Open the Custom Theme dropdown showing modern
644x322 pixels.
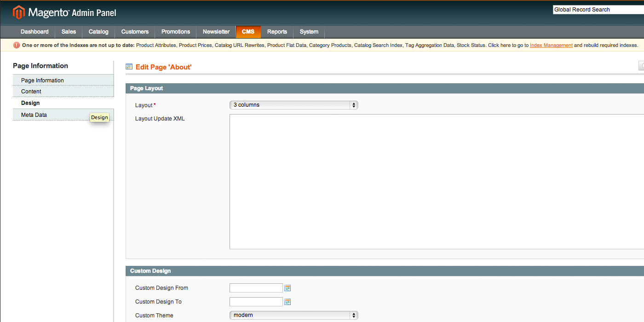click(x=293, y=315)
